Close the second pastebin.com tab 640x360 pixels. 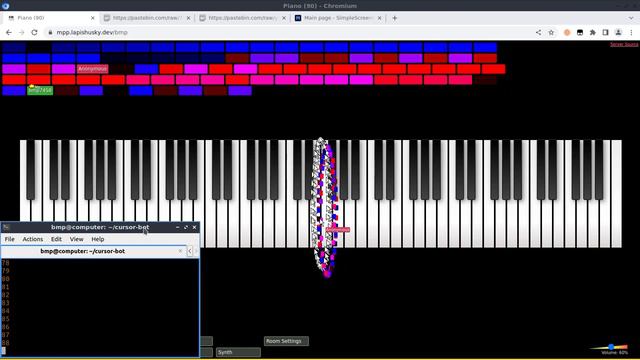click(284, 18)
